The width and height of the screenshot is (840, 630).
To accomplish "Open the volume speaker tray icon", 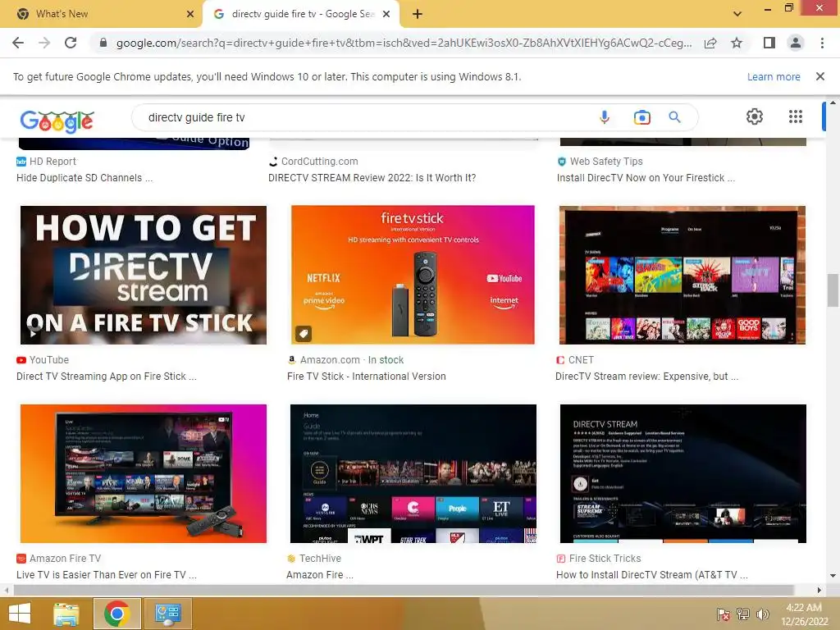I will point(762,614).
